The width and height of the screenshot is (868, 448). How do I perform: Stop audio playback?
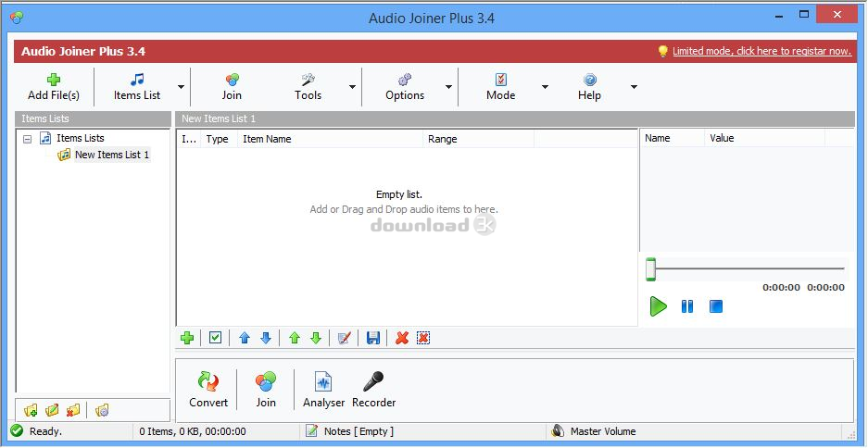pyautogui.click(x=716, y=306)
